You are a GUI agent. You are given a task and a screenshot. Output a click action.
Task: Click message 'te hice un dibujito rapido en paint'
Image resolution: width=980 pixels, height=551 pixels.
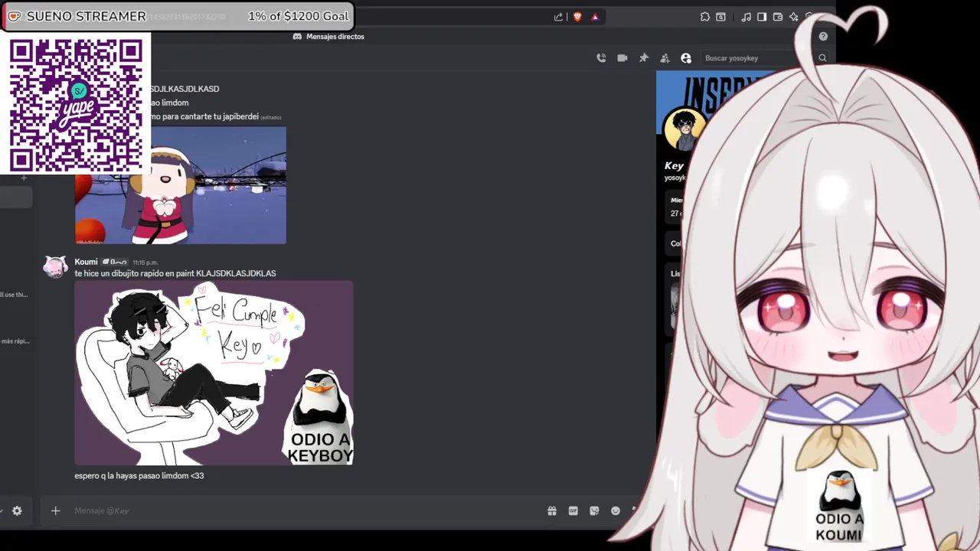(175, 273)
